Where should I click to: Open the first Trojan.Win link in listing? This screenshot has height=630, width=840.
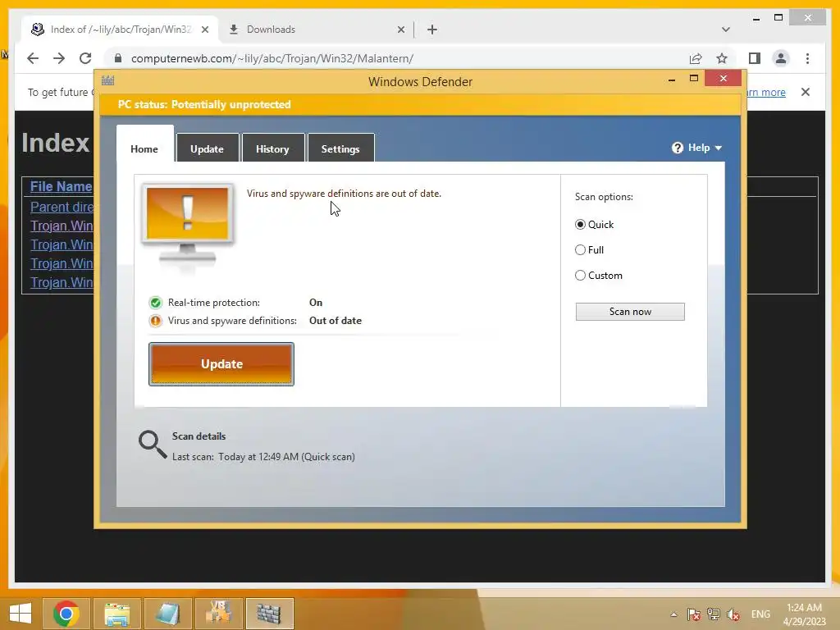coord(62,226)
